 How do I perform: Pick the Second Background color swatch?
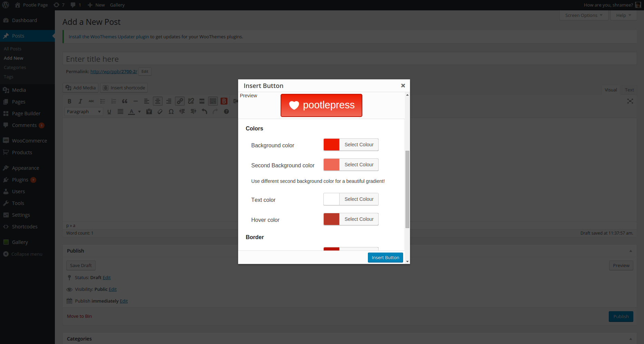(332, 165)
